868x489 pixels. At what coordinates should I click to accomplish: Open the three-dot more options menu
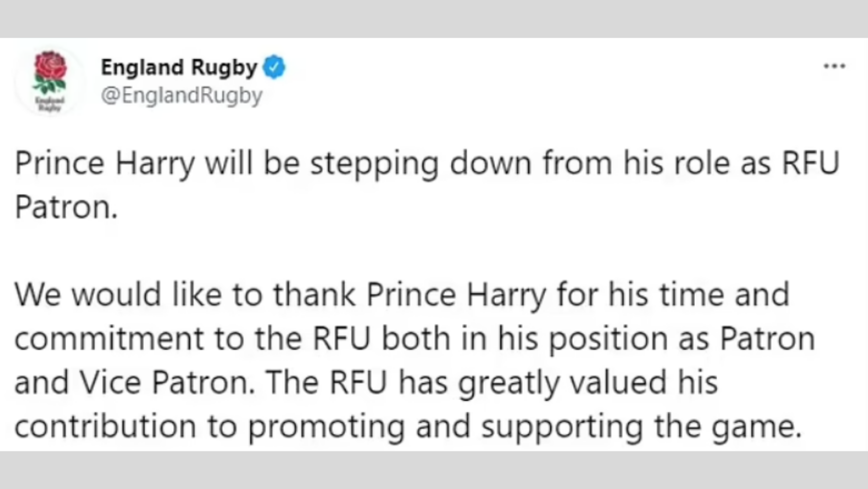click(834, 66)
